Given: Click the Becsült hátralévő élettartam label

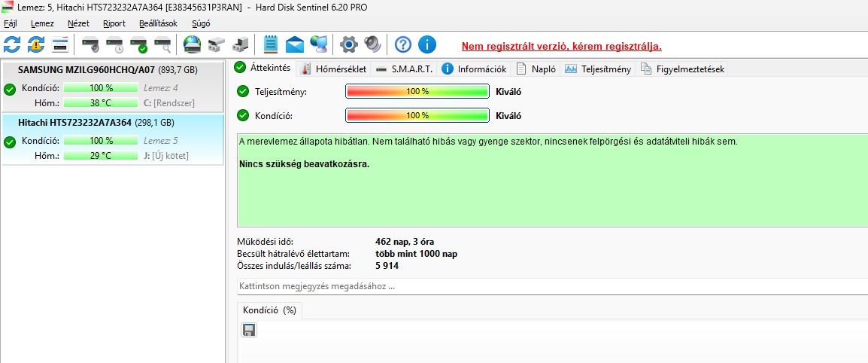Looking at the screenshot, I should (293, 254).
